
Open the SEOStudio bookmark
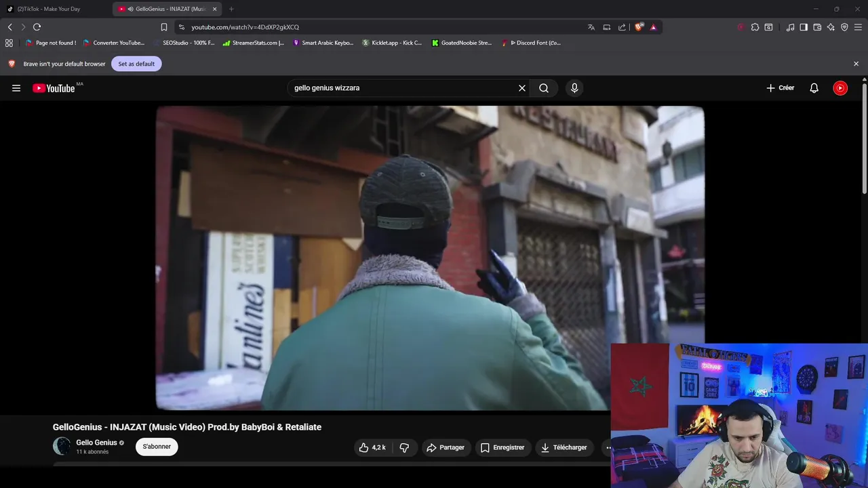pyautogui.click(x=184, y=43)
